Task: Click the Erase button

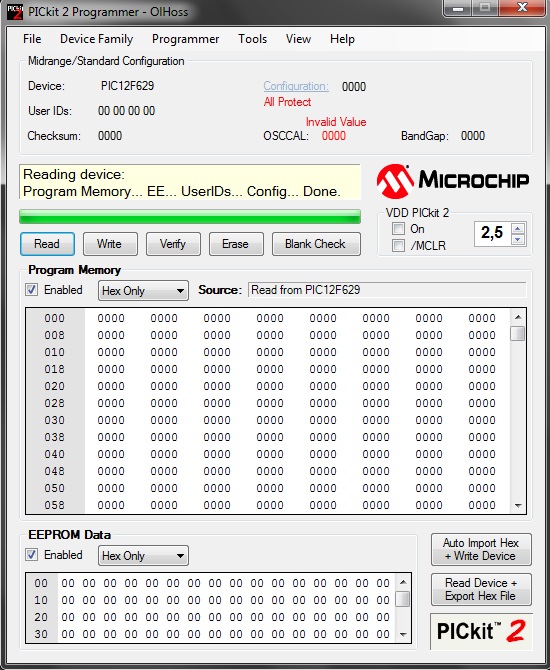Action: tap(236, 244)
